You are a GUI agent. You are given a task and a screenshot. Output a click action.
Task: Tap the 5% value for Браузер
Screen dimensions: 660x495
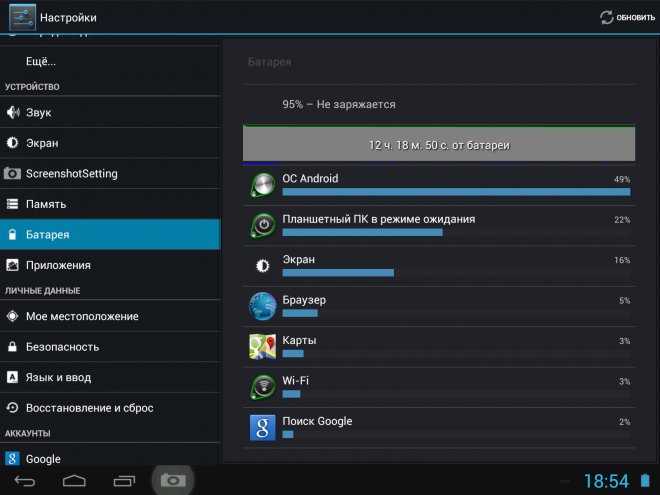point(624,301)
